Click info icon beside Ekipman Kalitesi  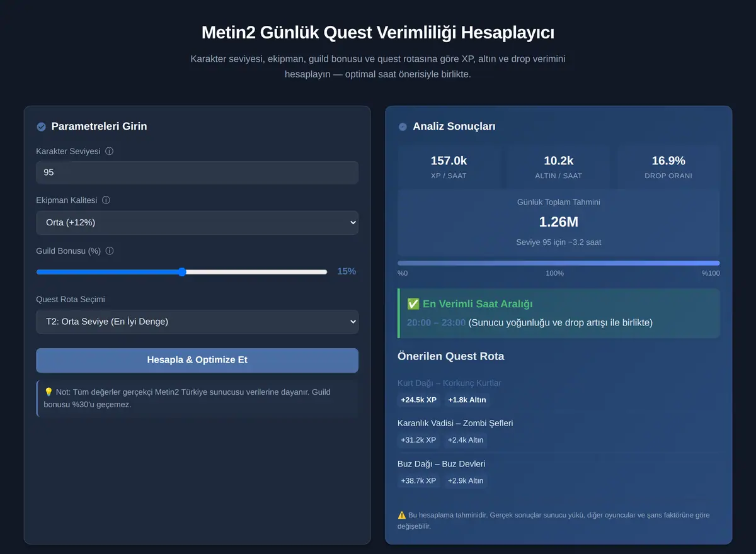(106, 200)
